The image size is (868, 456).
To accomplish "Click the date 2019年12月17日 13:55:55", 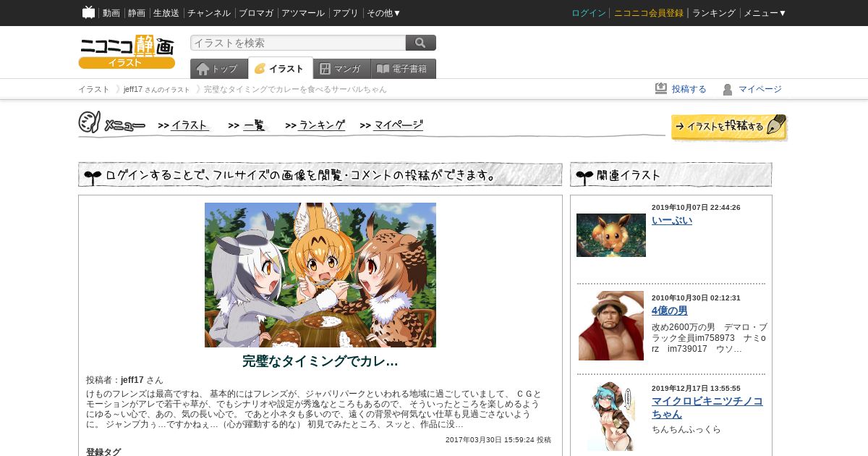I will coord(696,389).
